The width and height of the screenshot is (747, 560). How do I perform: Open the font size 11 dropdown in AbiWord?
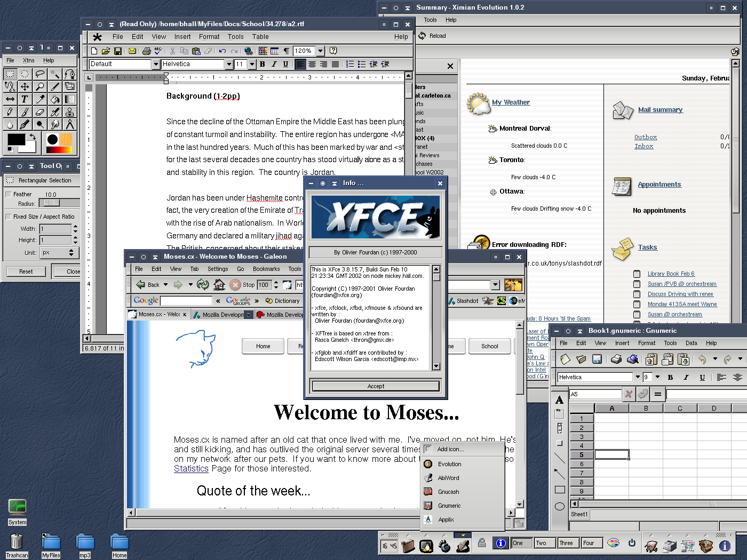(251, 64)
